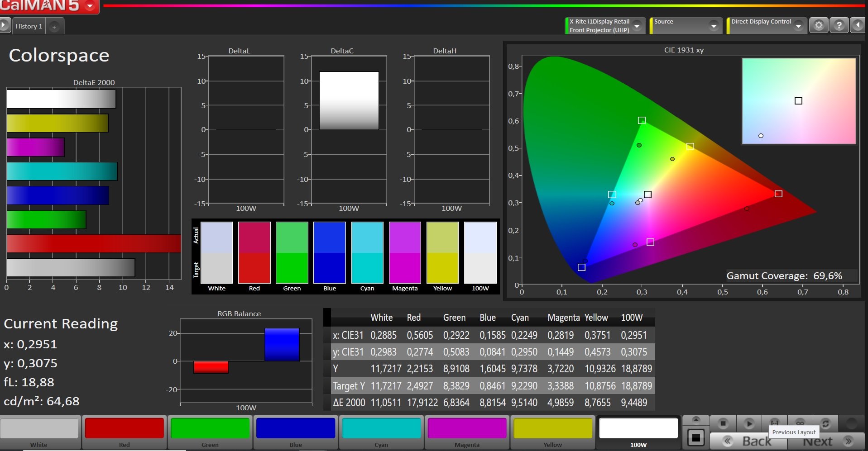This screenshot has height=451, width=868.
Task: Click the cyan DeltaE 2000 bar
Action: point(62,171)
